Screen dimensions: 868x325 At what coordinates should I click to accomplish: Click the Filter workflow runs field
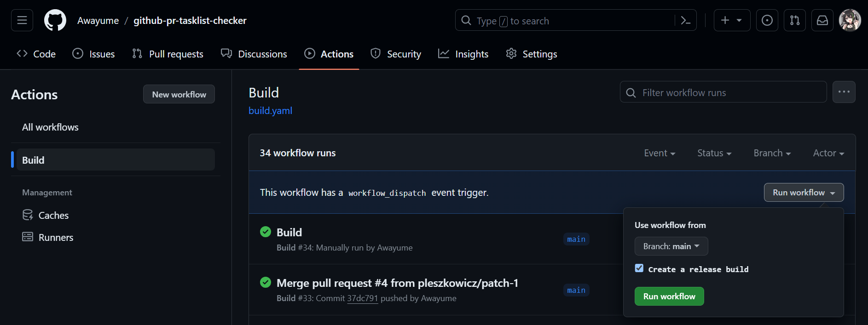pos(727,92)
